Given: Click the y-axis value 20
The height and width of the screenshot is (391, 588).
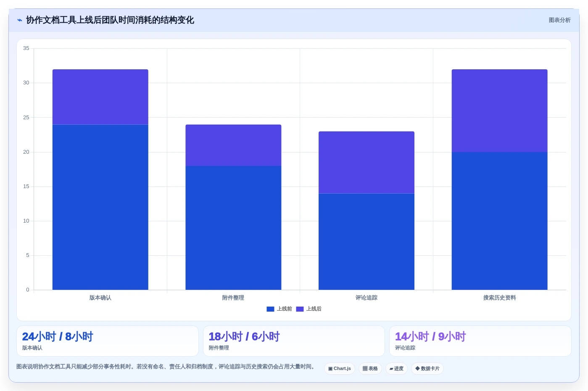Looking at the screenshot, I should click(26, 152).
